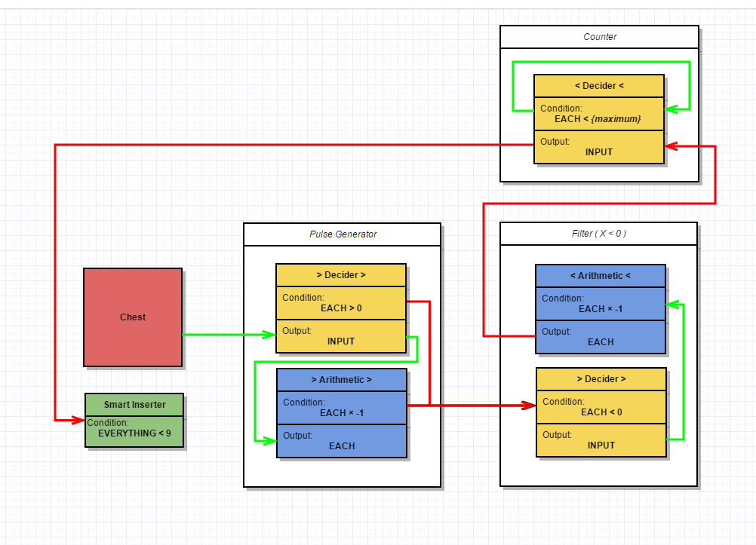Select the Decider header inside Counter
The height and width of the screenshot is (545, 756).
tap(598, 86)
